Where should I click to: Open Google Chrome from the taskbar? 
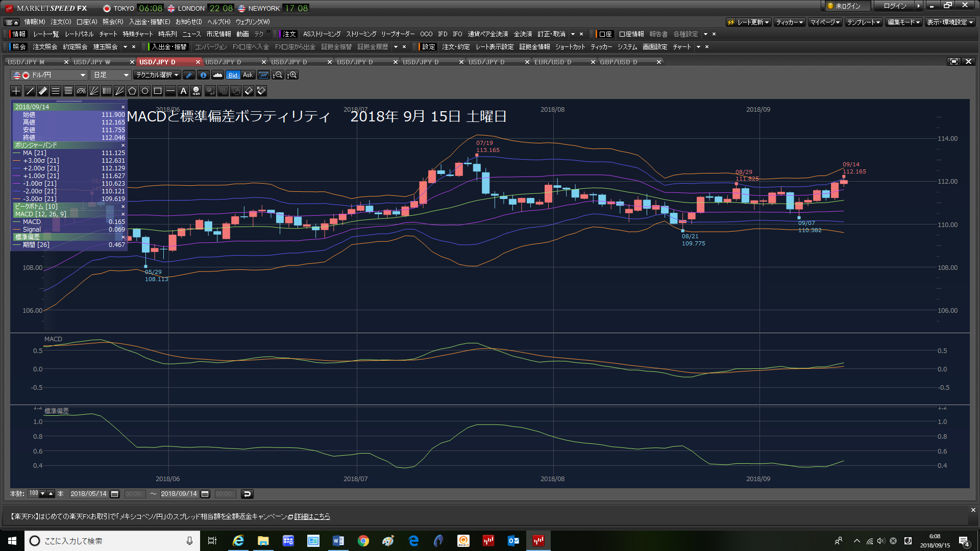(363, 541)
